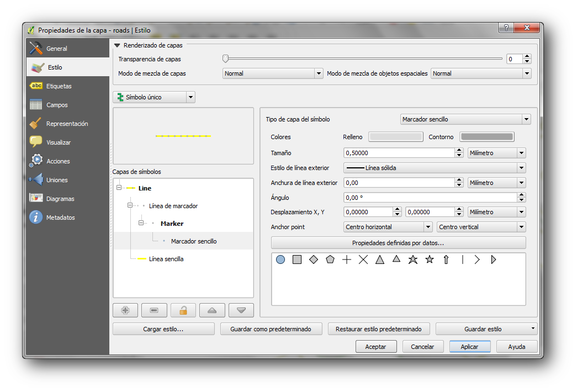The height and width of the screenshot is (392, 577).
Task: Click the help question mark button
Action: point(506,28)
